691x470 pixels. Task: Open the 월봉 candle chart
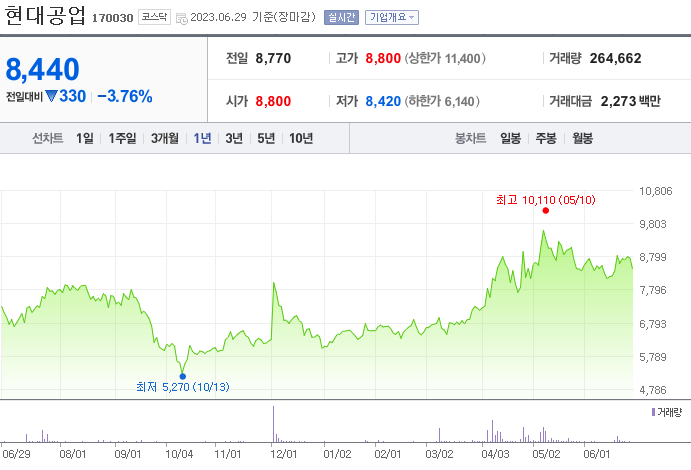582,138
